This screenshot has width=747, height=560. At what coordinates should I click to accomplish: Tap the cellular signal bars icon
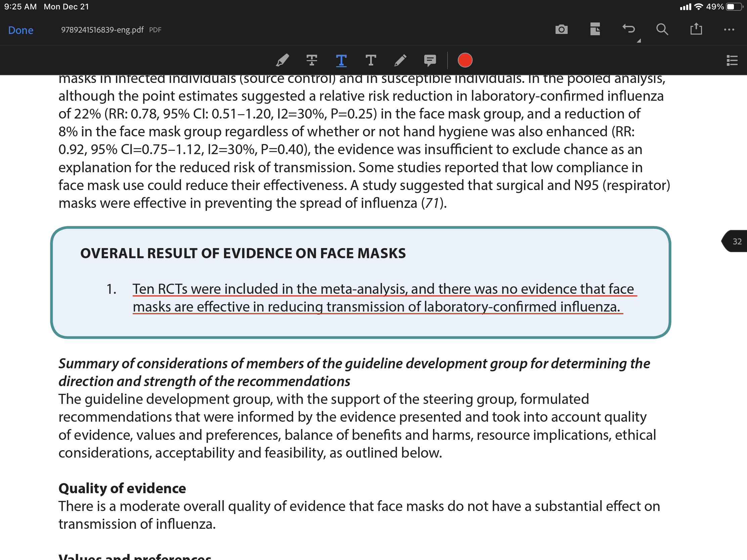pyautogui.click(x=686, y=7)
